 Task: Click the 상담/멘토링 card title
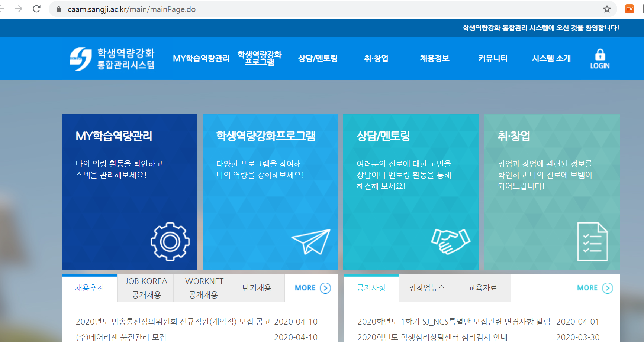(383, 136)
